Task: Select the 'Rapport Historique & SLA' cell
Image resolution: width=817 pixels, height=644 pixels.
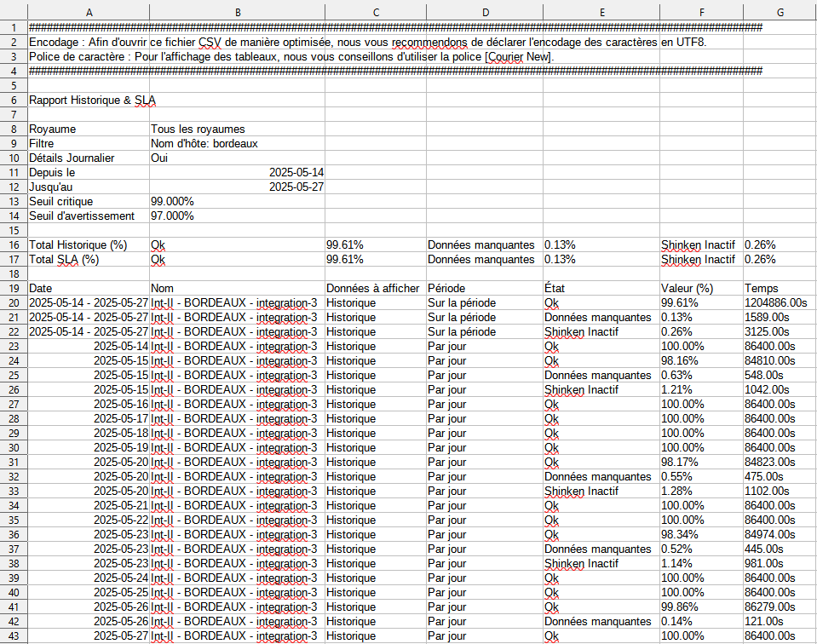Action: 89,100
